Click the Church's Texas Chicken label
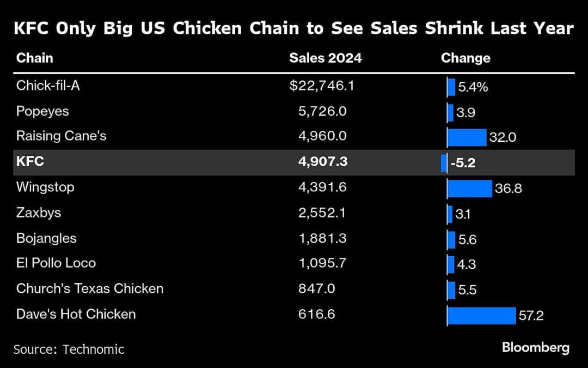This screenshot has height=368, width=588. click(x=90, y=289)
